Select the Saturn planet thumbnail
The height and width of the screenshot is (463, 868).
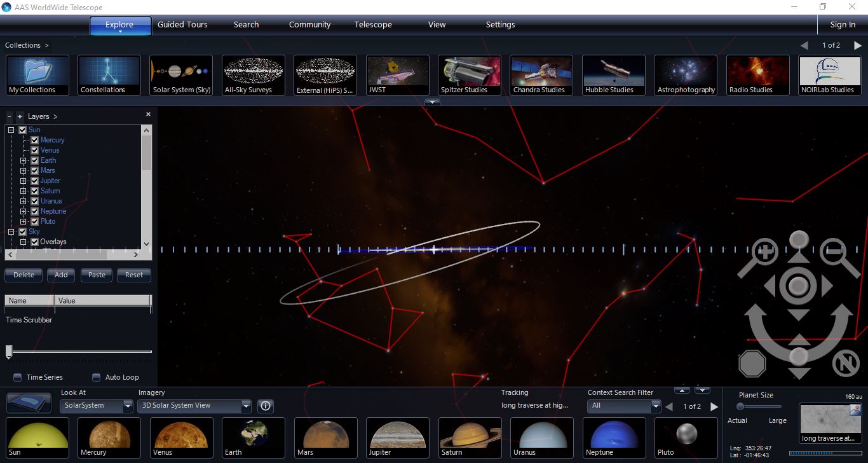470,438
